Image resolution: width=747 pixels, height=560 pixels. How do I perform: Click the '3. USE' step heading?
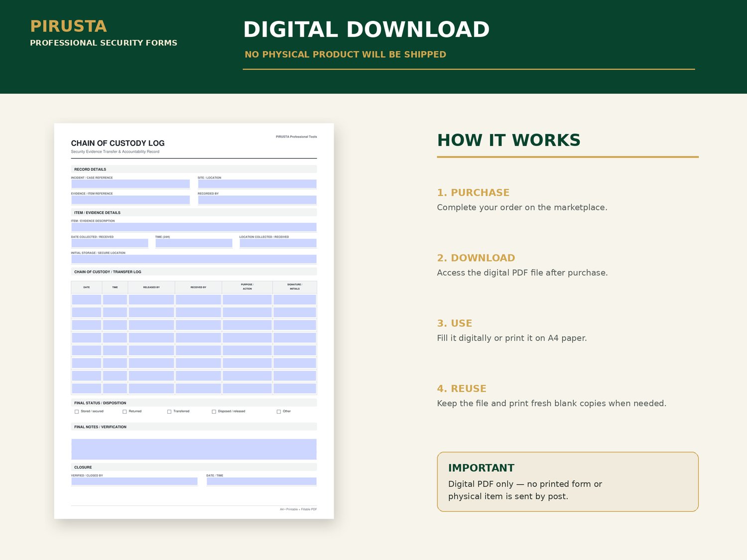[x=455, y=323]
